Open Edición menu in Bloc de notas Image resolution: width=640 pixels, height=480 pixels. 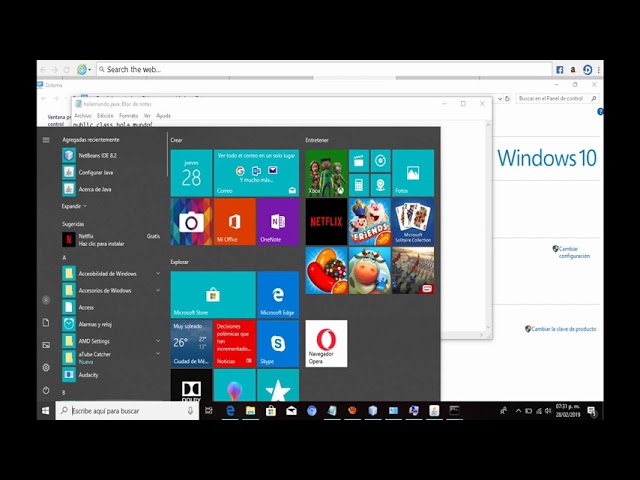pyautogui.click(x=105, y=116)
